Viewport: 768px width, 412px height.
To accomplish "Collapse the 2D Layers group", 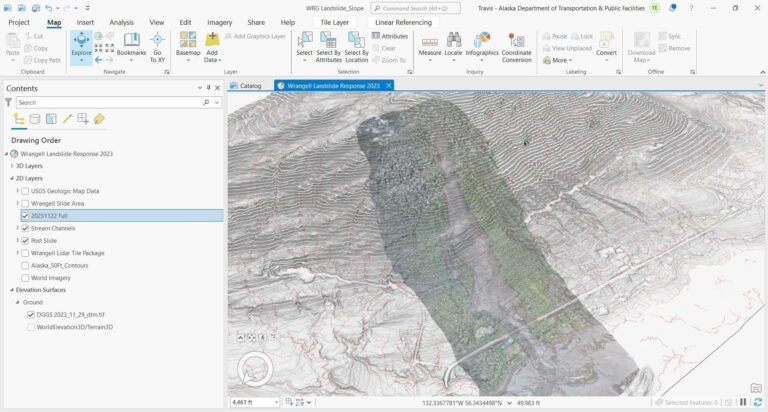I will [x=12, y=178].
